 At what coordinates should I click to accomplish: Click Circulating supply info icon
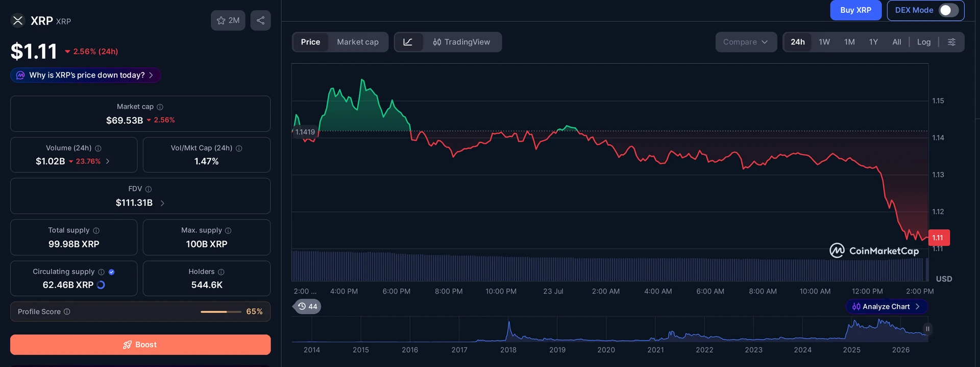101,272
